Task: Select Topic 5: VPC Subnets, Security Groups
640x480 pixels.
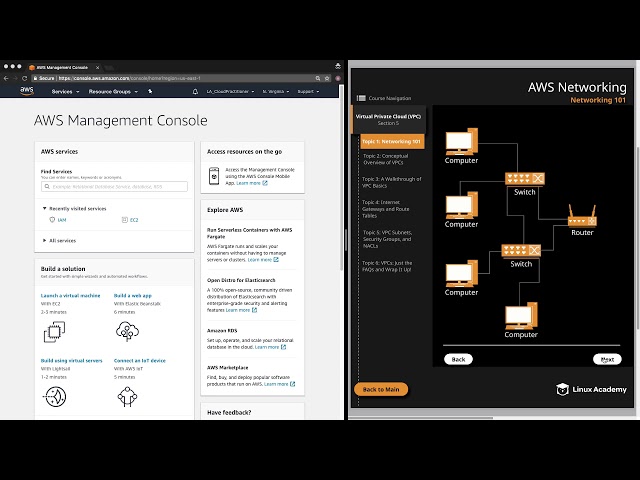Action: point(387,239)
